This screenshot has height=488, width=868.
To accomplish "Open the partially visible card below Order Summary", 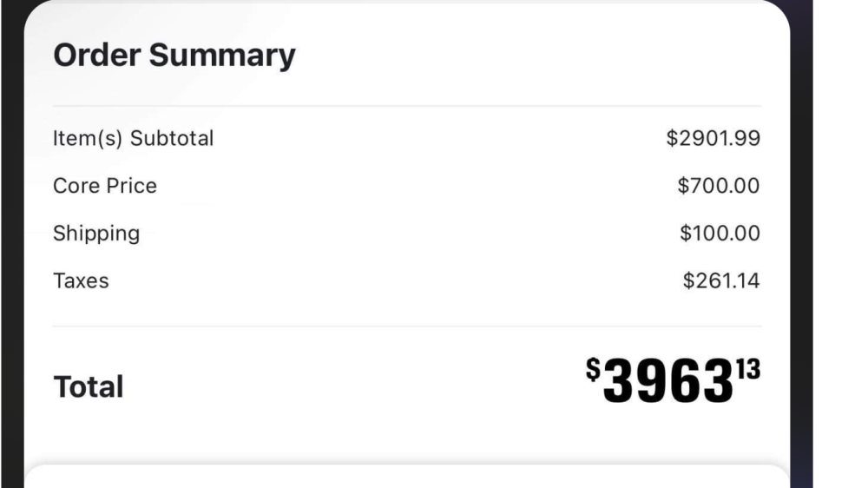I will pyautogui.click(x=406, y=476).
